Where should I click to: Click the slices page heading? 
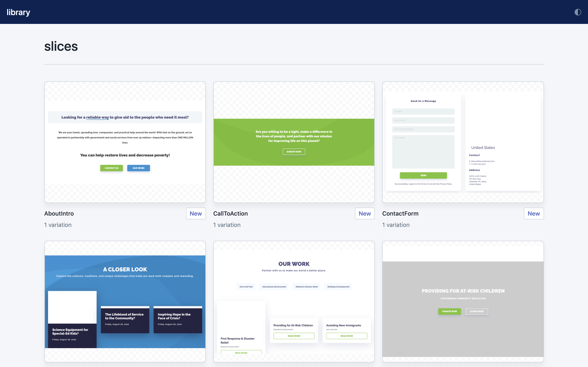click(61, 46)
